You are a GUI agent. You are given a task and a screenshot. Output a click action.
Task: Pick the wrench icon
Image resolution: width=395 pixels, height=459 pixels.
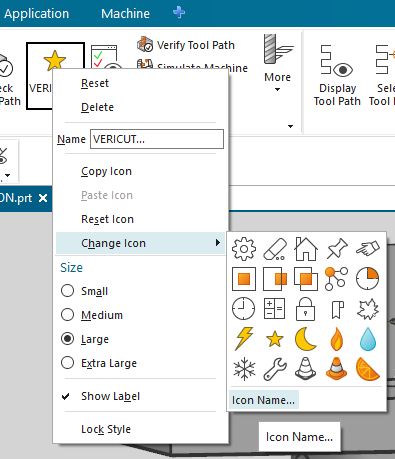coord(275,369)
